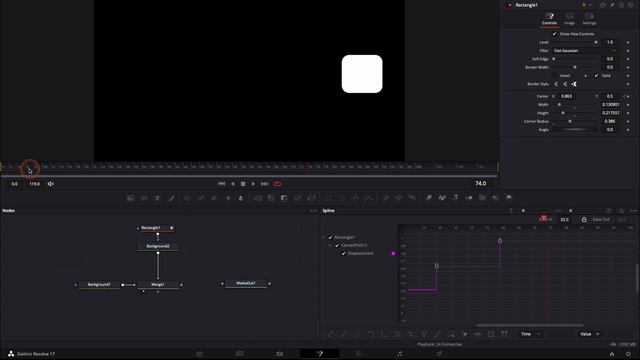The width and height of the screenshot is (640, 360).
Task: Adjust the Corner Radius slider
Action: pos(576,121)
